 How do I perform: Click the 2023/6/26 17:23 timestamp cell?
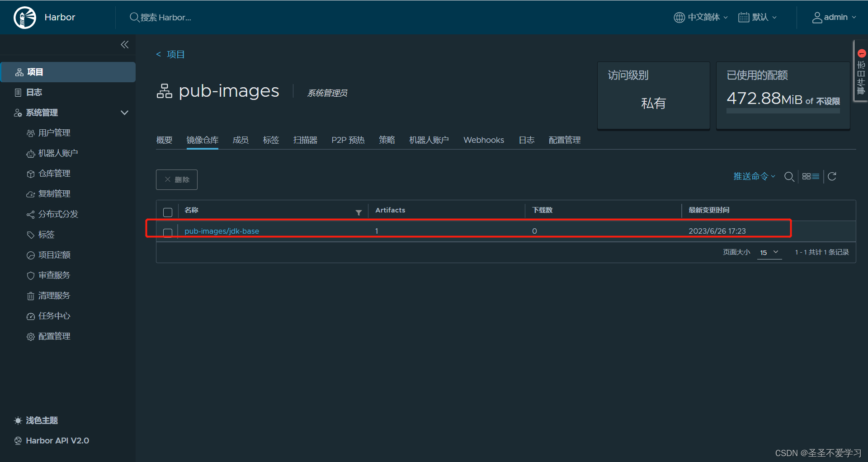(x=717, y=231)
